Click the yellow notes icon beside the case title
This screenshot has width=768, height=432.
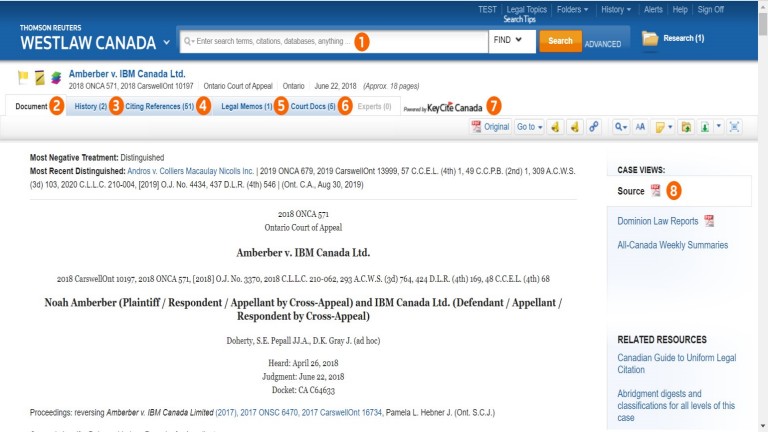point(40,77)
